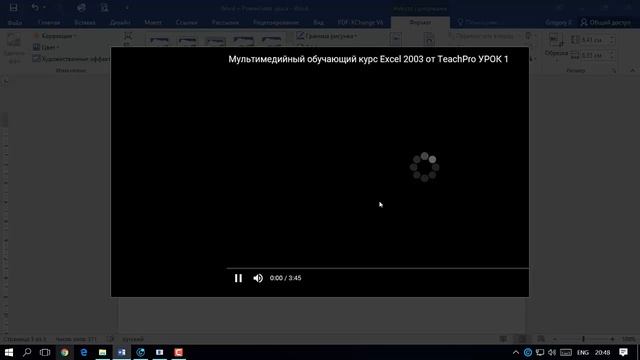Switch to Word's Вид tab

318,22
